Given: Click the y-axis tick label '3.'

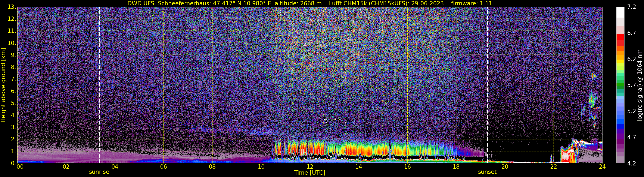Looking at the screenshot, I should tap(13, 127).
